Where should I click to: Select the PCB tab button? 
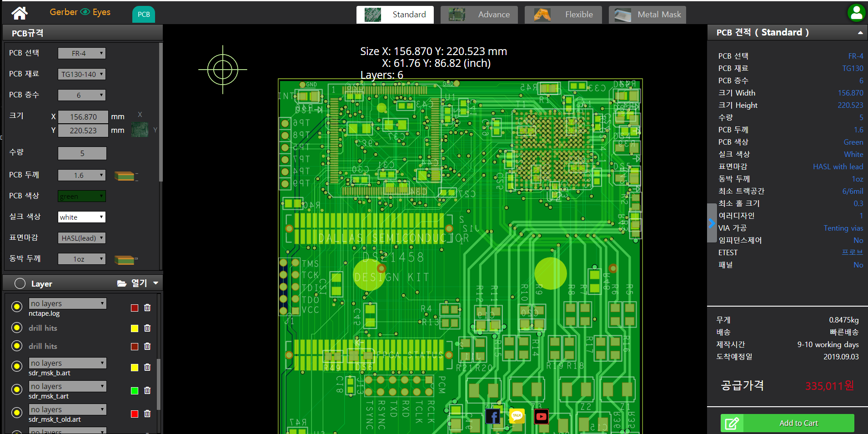[144, 14]
